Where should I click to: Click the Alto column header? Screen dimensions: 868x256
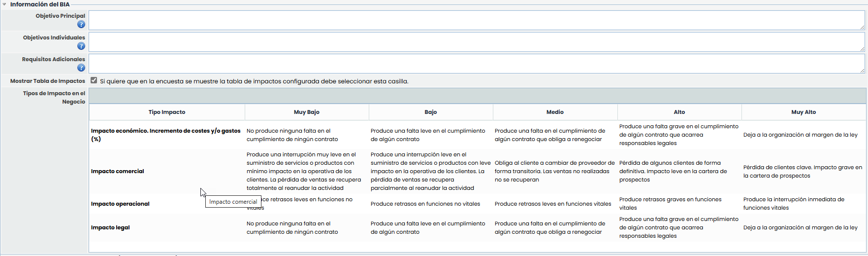[679, 112]
